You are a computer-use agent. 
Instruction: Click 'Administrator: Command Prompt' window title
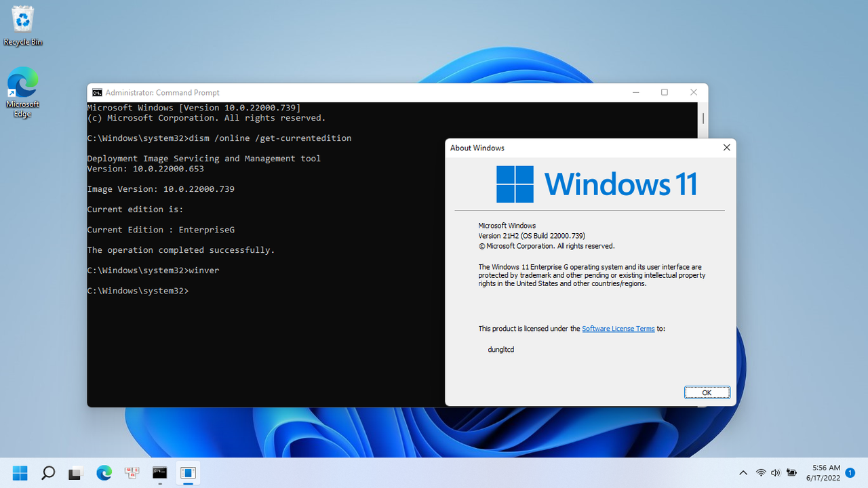163,92
